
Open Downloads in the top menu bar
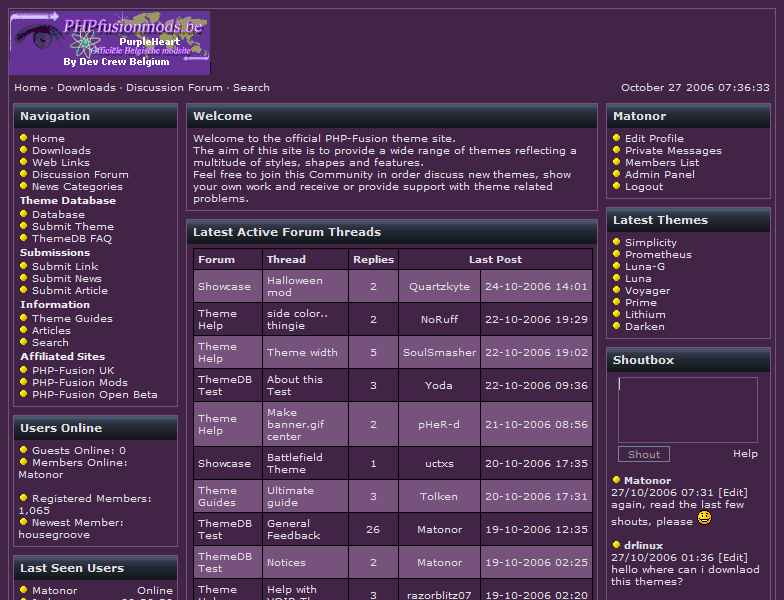coord(86,88)
